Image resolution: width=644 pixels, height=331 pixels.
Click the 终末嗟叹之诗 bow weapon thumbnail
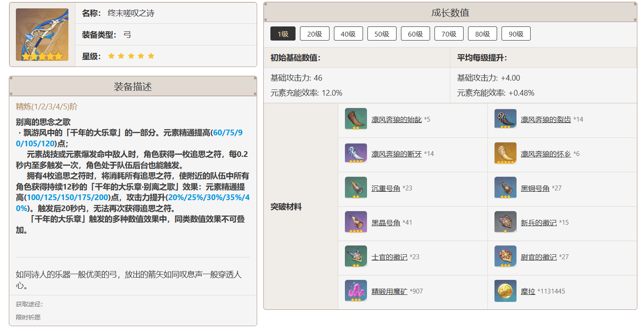42,35
